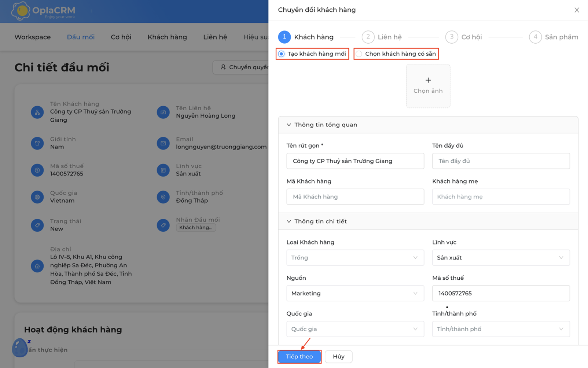This screenshot has height=368, width=588.
Task: Click step 2 Liên hệ circle
Action: tap(368, 37)
